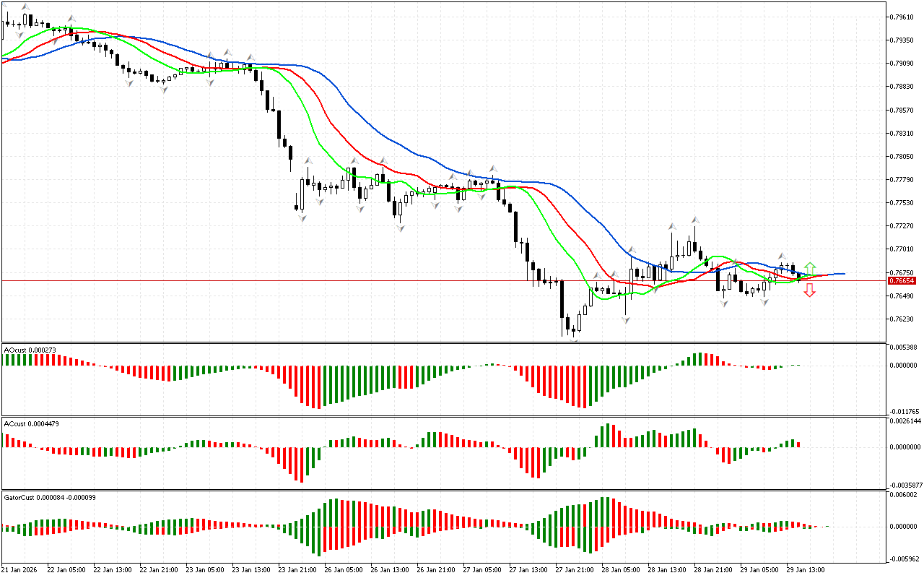924x578 pixels.
Task: Select the topmost up fractal near 21 Jan 2026
Action: [x=26, y=8]
